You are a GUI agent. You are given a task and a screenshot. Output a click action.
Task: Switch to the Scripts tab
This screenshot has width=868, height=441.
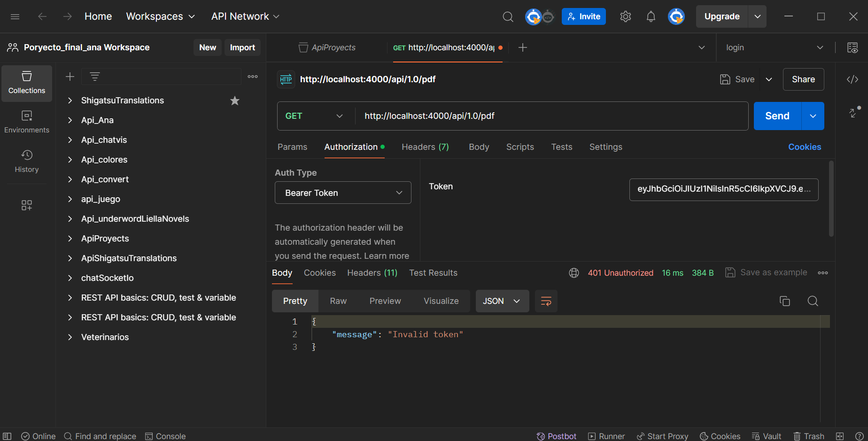click(x=520, y=147)
